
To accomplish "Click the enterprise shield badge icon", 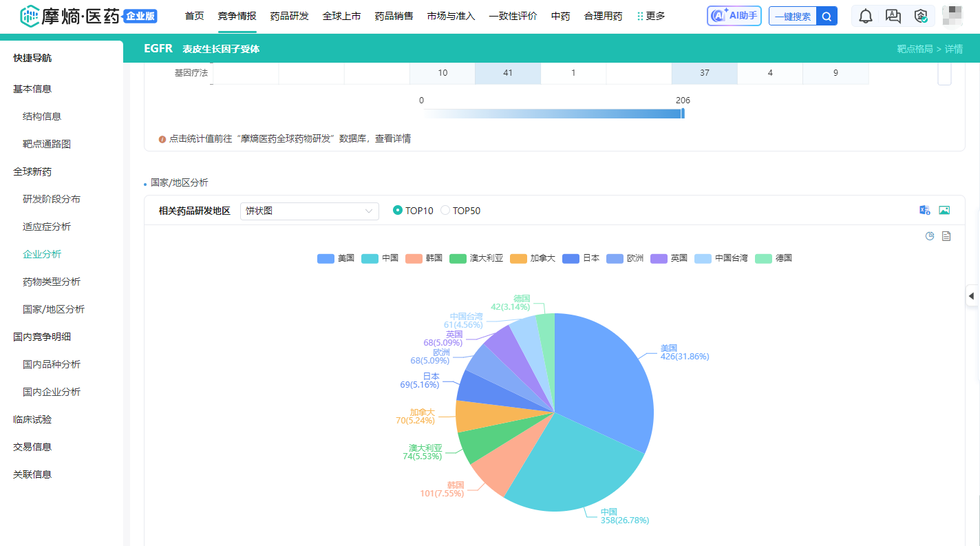I will pyautogui.click(x=921, y=16).
